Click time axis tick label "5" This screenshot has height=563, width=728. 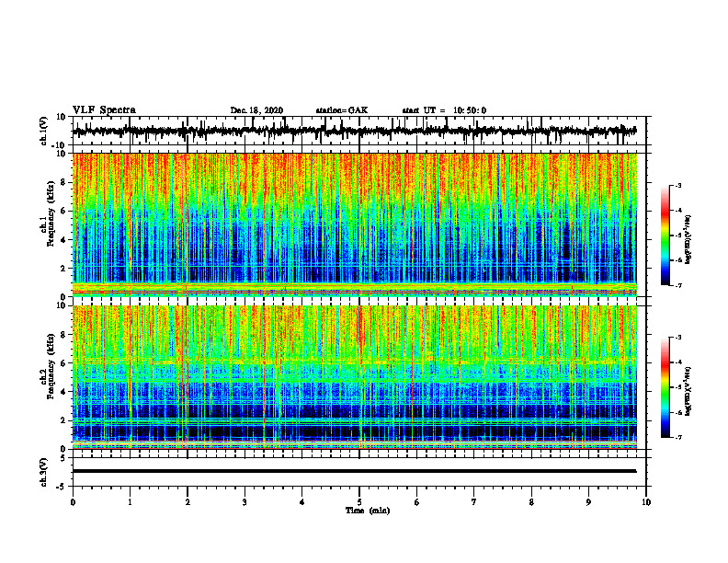pos(359,502)
